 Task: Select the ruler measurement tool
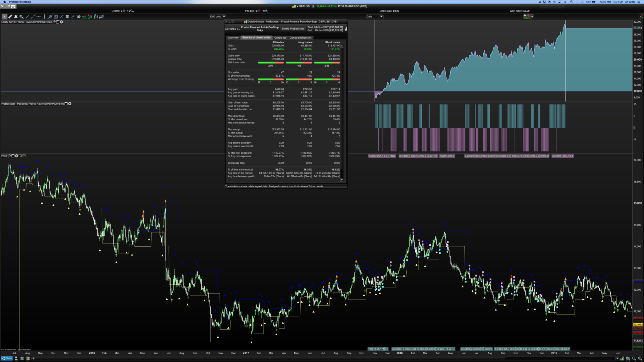10,17
